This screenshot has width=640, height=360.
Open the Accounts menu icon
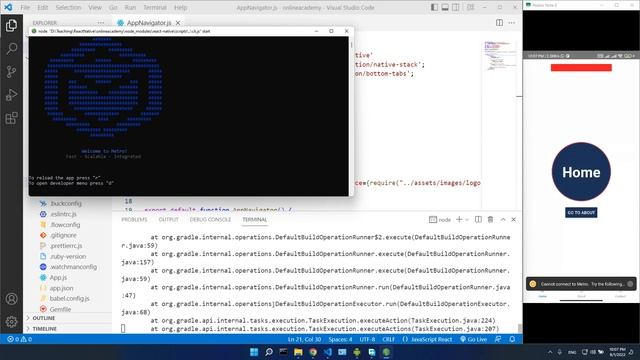[11, 299]
